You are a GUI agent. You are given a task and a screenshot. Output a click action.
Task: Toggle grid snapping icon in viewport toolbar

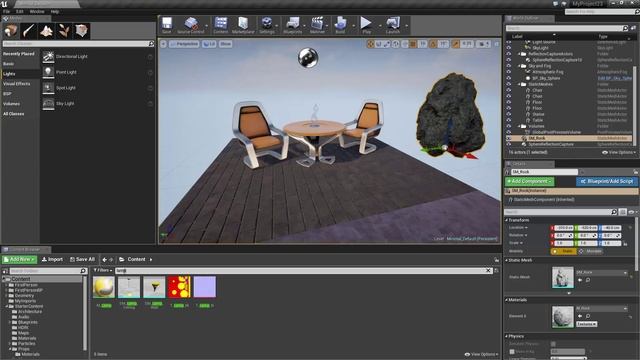click(413, 44)
